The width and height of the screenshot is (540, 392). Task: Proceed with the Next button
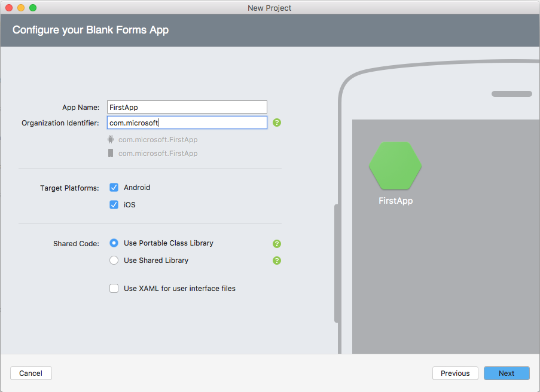507,373
